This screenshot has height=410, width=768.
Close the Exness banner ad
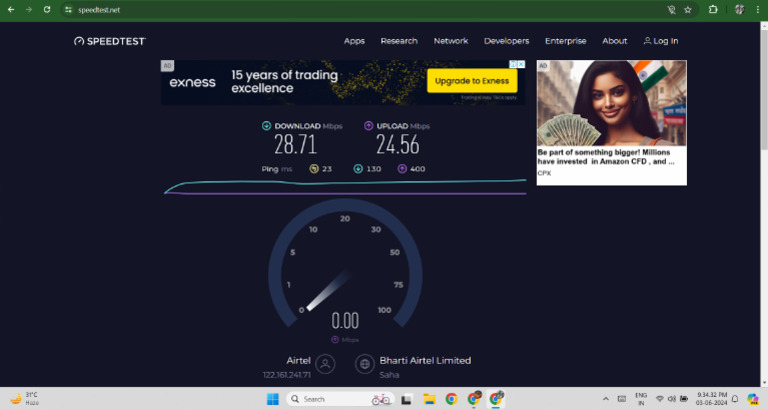[x=521, y=64]
